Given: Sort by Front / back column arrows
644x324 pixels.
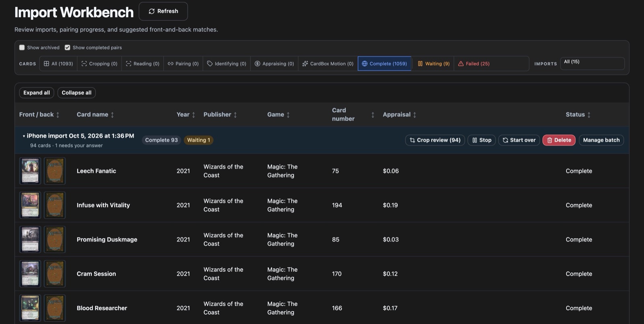Looking at the screenshot, I should pyautogui.click(x=58, y=115).
